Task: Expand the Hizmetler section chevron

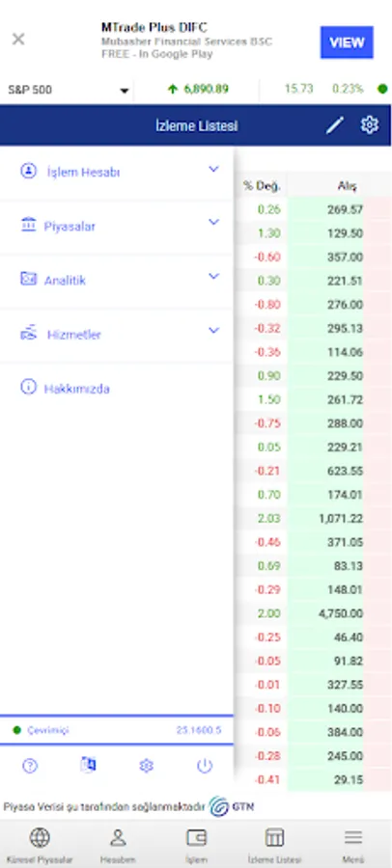Action: [x=213, y=331]
